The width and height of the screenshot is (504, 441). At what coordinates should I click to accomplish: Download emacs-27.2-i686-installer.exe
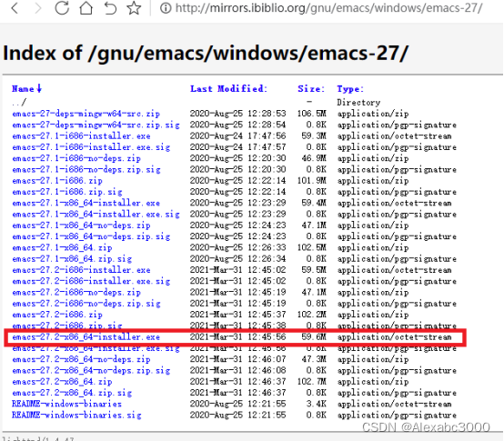81,270
